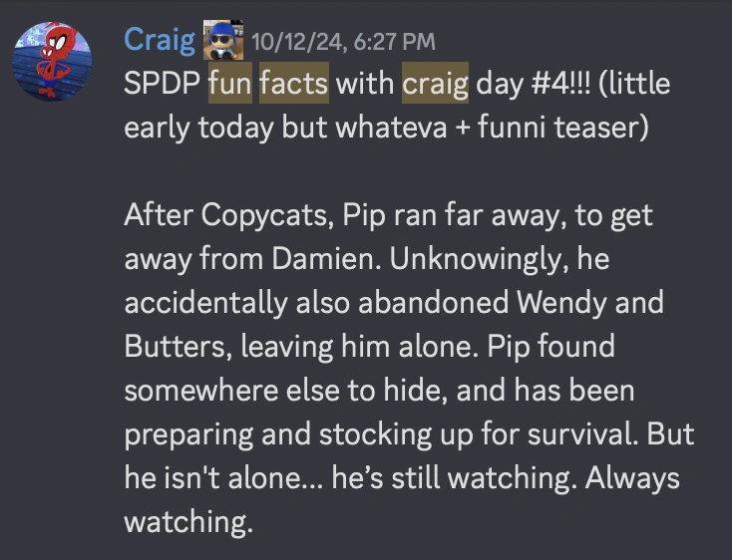
Task: Click the role badge icon beside Craig
Action: (x=223, y=41)
